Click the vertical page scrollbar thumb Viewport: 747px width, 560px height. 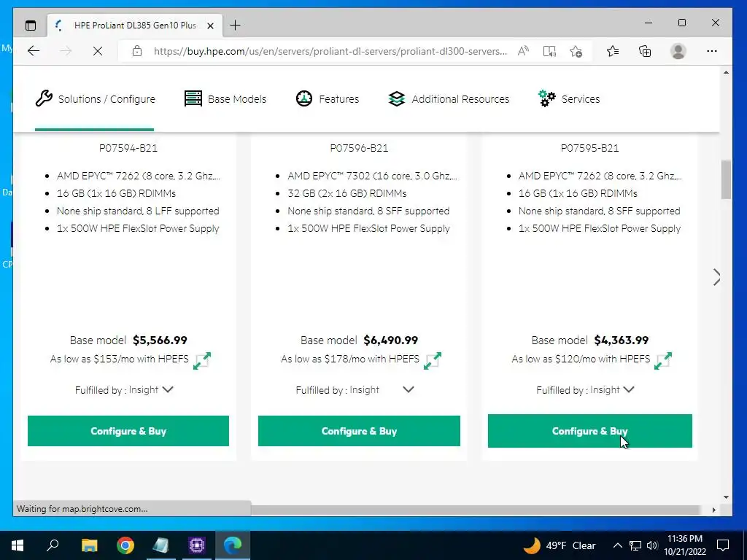(x=726, y=180)
